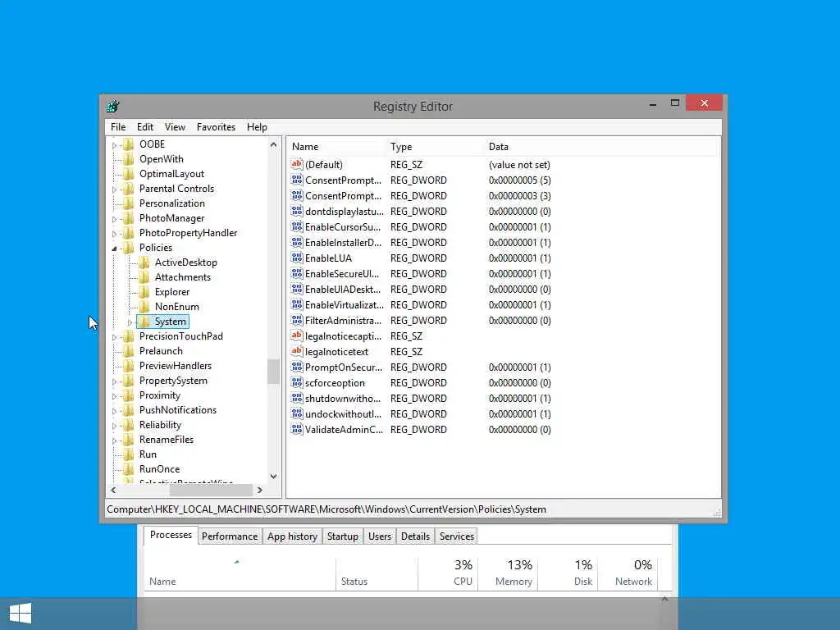The width and height of the screenshot is (840, 630).
Task: Click the Personalization folder icon
Action: click(129, 203)
